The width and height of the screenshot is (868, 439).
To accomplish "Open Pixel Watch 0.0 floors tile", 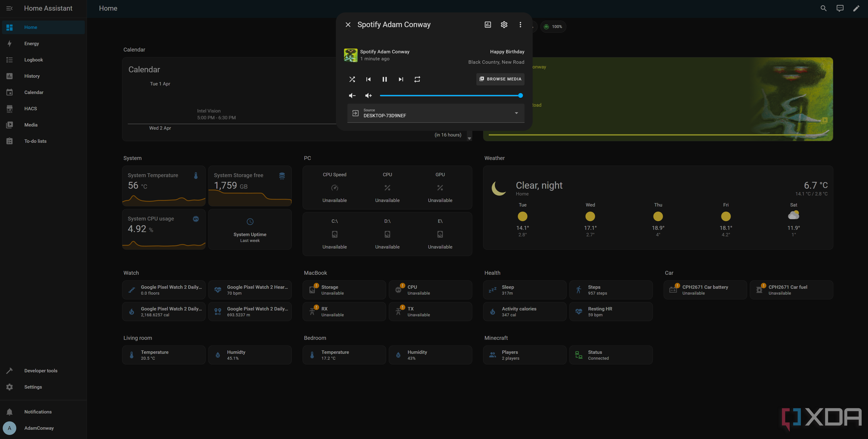I will [x=164, y=290].
